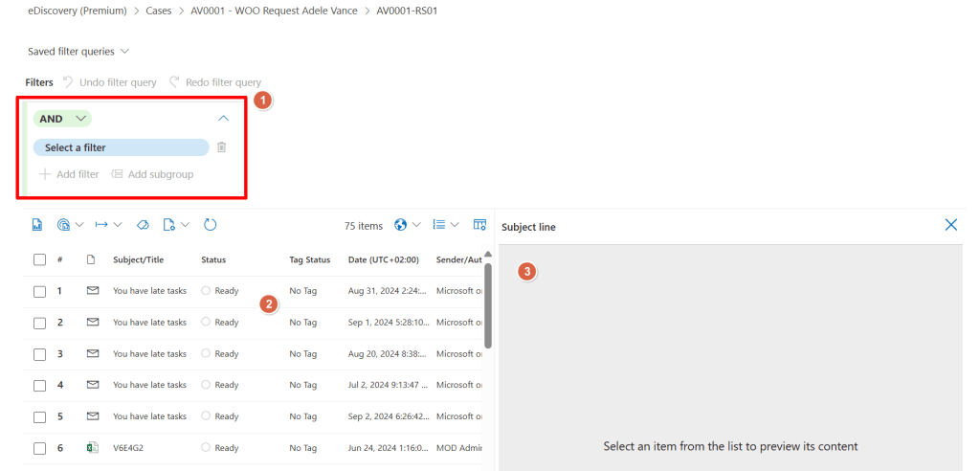The image size is (980, 471).
Task: Go to Cases in the breadcrumb
Action: coord(162,11)
